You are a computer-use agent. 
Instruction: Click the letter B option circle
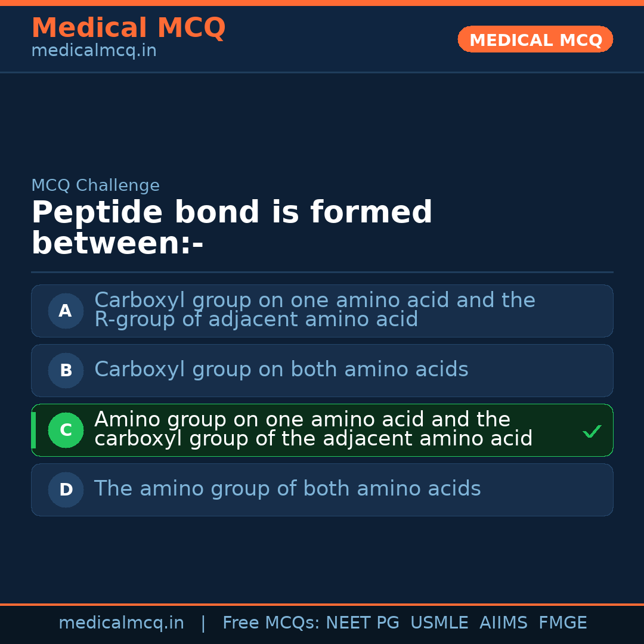tap(66, 370)
